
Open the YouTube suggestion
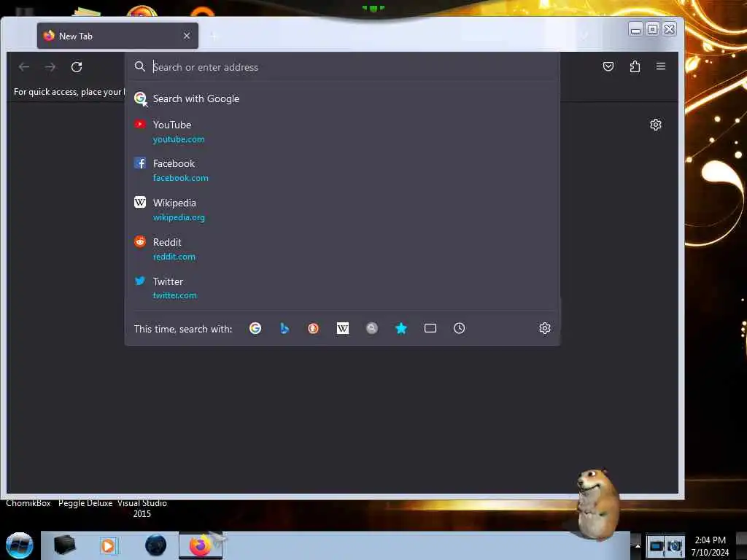342,131
